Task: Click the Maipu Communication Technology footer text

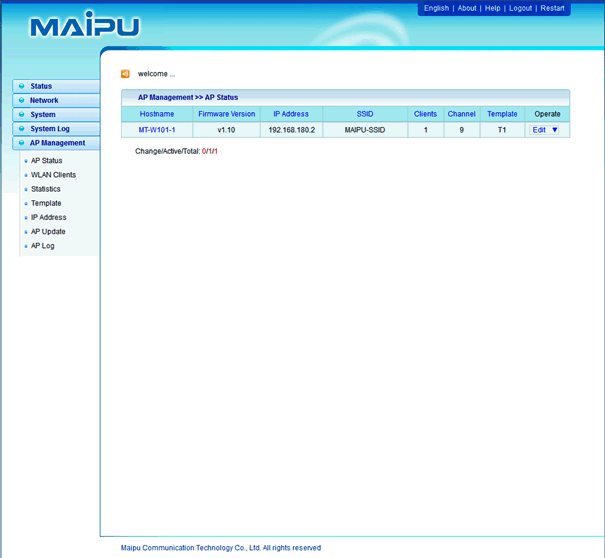Action: coord(221,548)
